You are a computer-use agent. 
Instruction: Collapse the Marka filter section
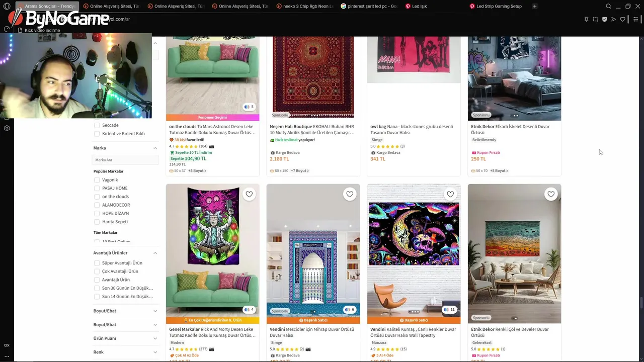tap(155, 148)
